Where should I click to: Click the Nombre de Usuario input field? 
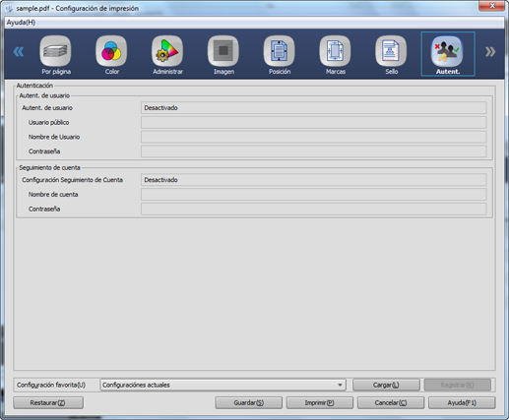(314, 137)
